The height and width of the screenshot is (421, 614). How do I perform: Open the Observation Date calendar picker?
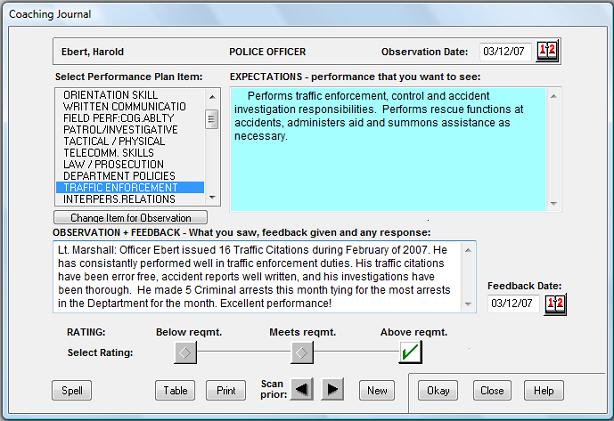coord(548,51)
